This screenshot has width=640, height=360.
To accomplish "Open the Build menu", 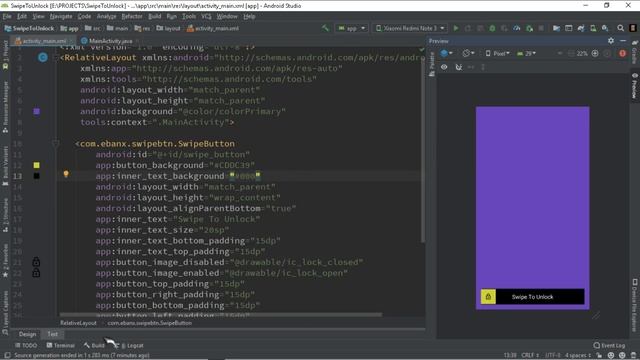I will [154, 16].
